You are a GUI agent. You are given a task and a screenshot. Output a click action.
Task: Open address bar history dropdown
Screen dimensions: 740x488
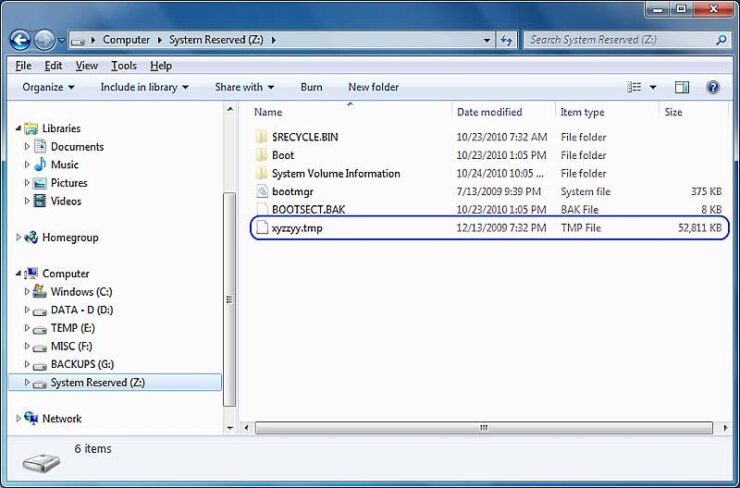487,40
